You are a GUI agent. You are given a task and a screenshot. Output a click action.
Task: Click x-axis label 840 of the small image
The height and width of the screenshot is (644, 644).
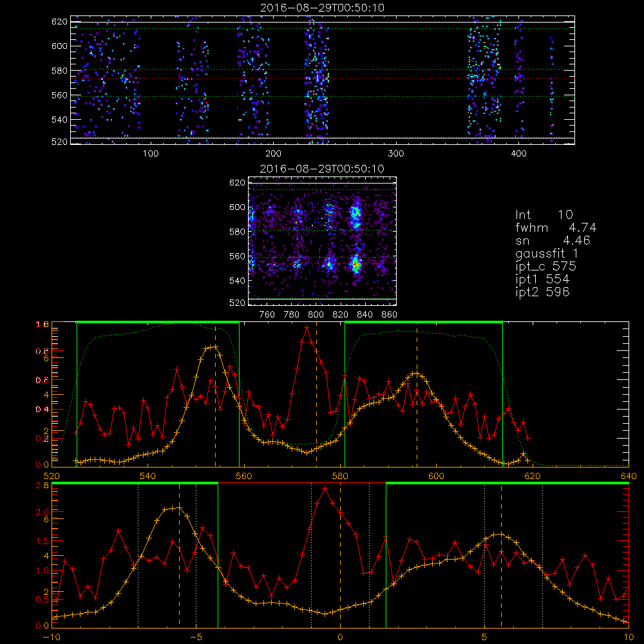[x=365, y=315]
